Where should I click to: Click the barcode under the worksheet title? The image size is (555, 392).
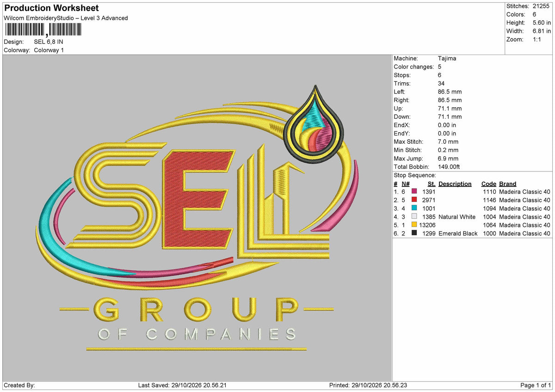click(x=43, y=30)
